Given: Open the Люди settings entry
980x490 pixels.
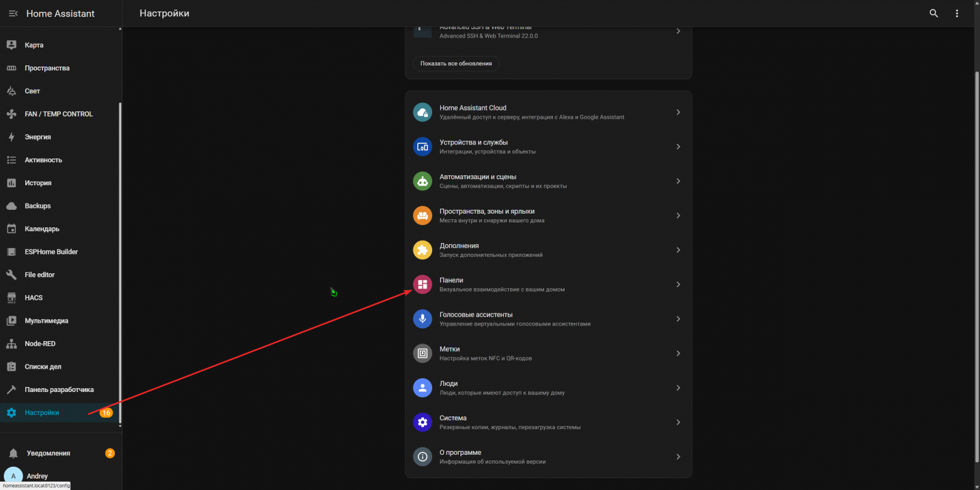Looking at the screenshot, I should coord(548,388).
